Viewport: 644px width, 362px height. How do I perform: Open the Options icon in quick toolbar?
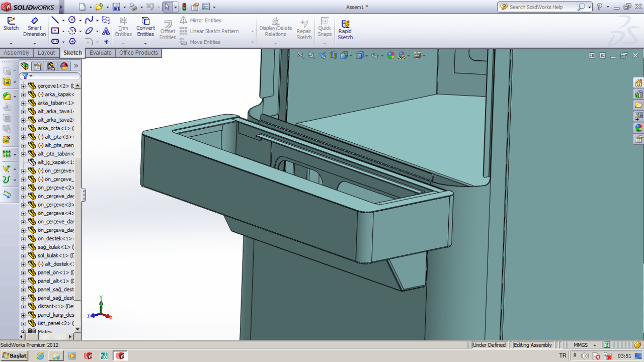(206, 7)
